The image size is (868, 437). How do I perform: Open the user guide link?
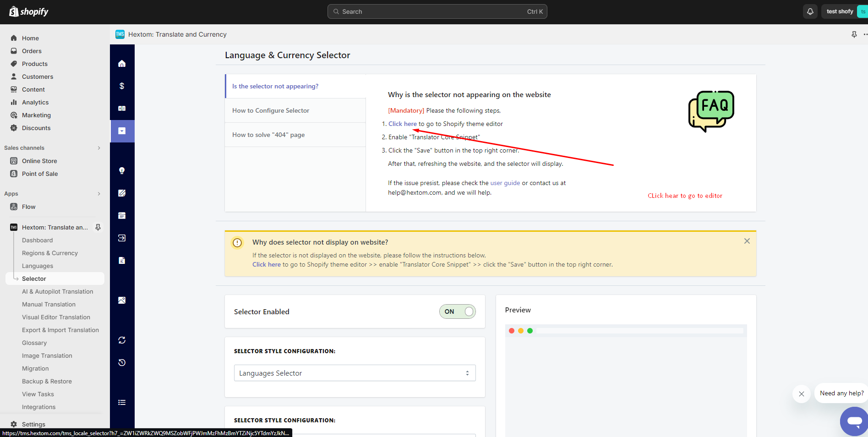[x=505, y=183]
